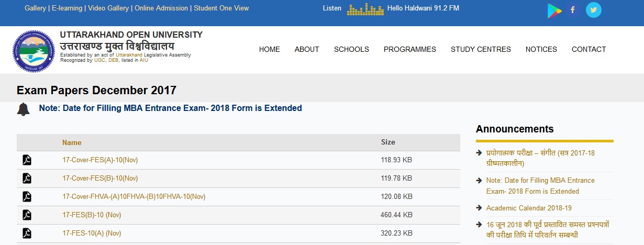Click the notification bell icon
The image size is (644, 245).
click(24, 109)
